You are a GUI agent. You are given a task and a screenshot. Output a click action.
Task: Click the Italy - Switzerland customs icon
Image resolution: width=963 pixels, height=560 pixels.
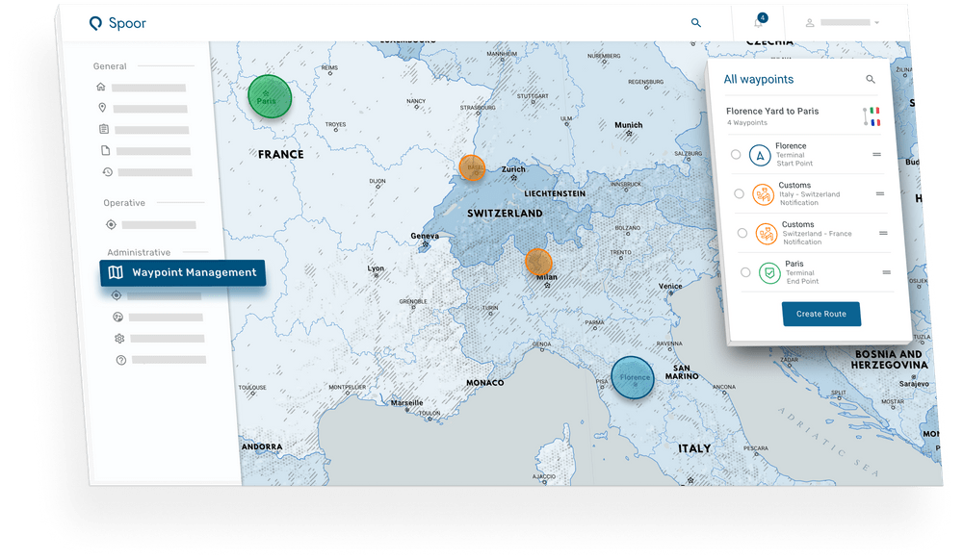pyautogui.click(x=764, y=195)
